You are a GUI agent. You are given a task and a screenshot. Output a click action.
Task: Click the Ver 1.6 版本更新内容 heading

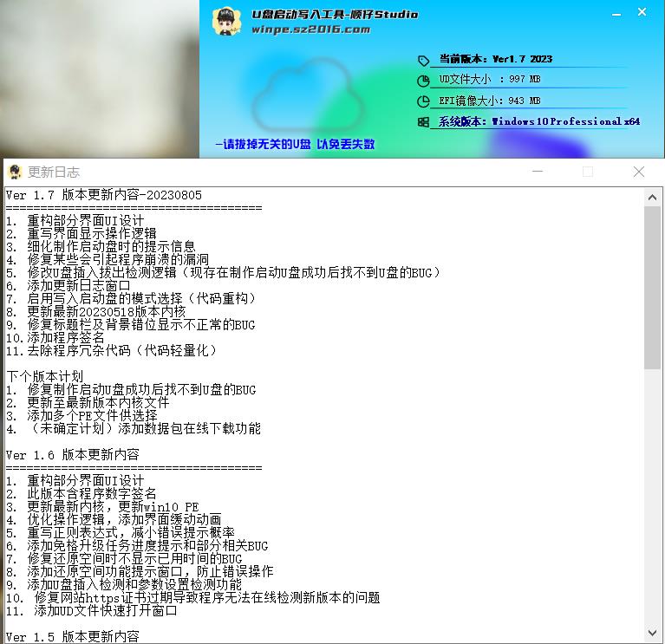click(73, 455)
